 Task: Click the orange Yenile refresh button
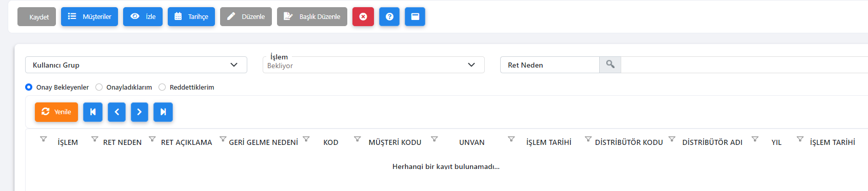pyautogui.click(x=56, y=112)
